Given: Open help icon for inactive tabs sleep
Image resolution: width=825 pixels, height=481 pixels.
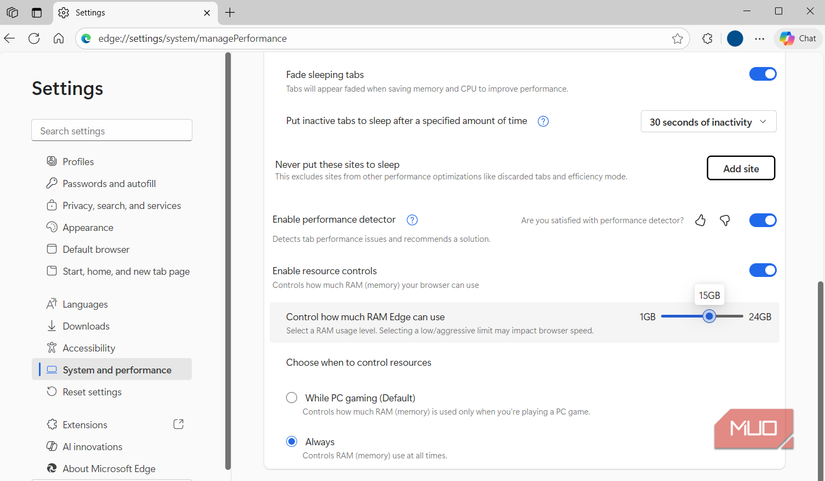Looking at the screenshot, I should [543, 122].
